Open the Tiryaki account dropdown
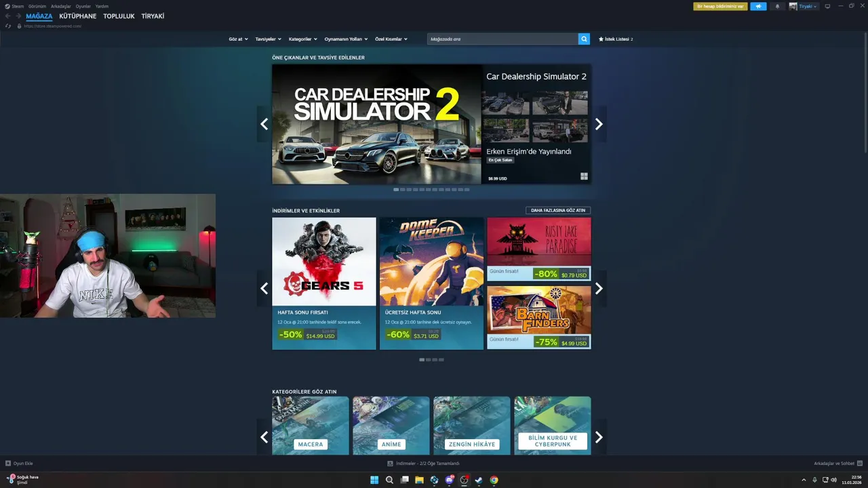 804,6
